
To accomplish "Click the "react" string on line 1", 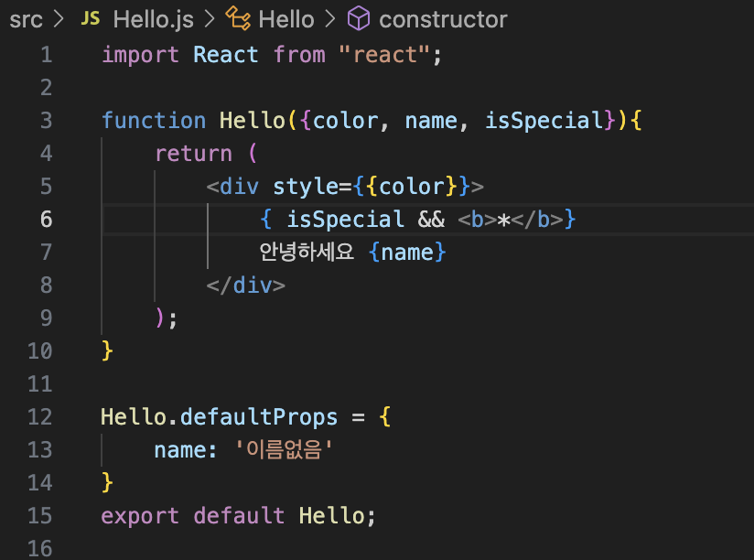I will pos(384,55).
